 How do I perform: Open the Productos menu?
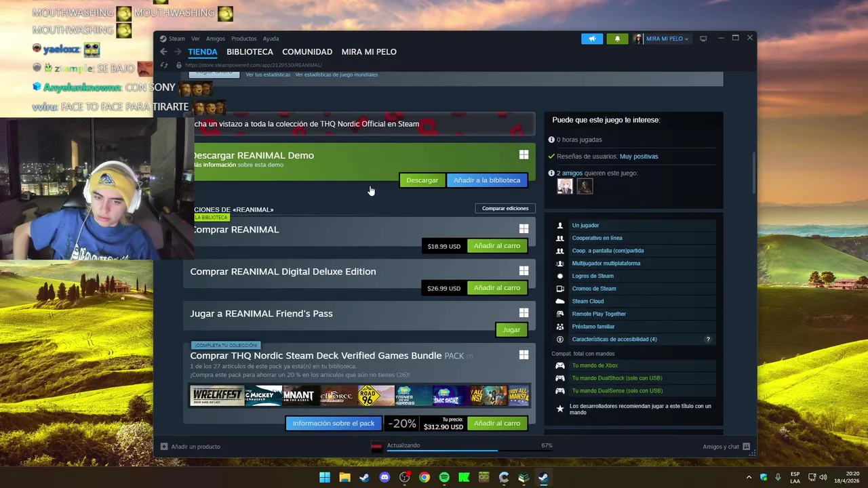(243, 39)
